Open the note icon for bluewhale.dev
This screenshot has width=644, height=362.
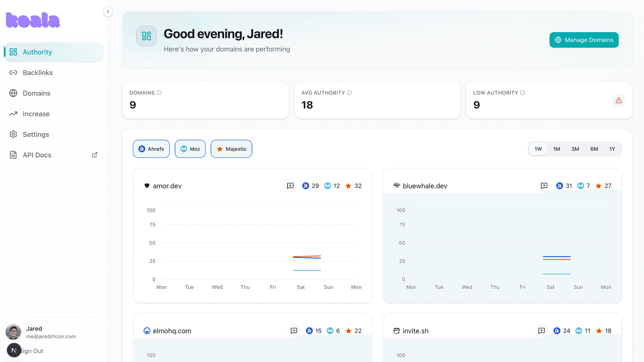(x=544, y=186)
